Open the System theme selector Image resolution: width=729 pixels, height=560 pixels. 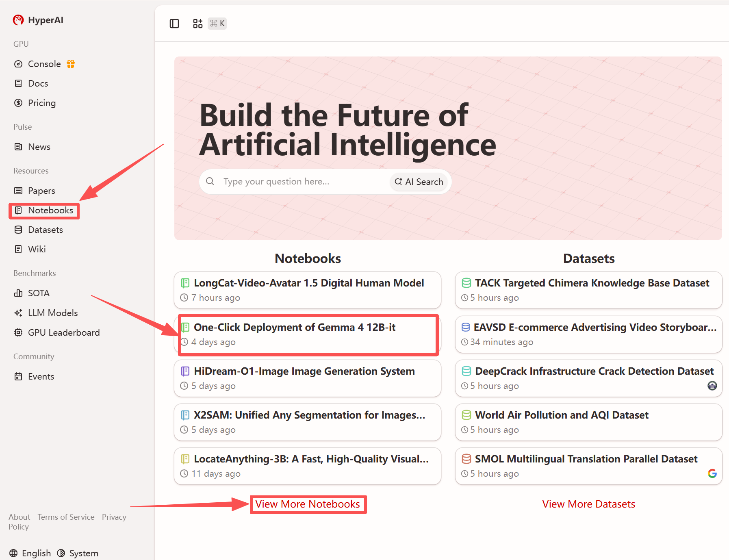[78, 553]
